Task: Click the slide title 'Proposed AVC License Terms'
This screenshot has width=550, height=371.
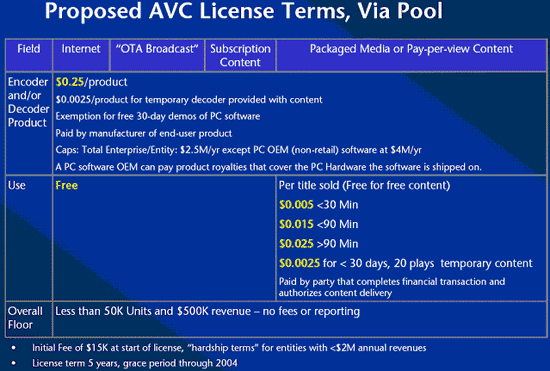Action: click(244, 11)
